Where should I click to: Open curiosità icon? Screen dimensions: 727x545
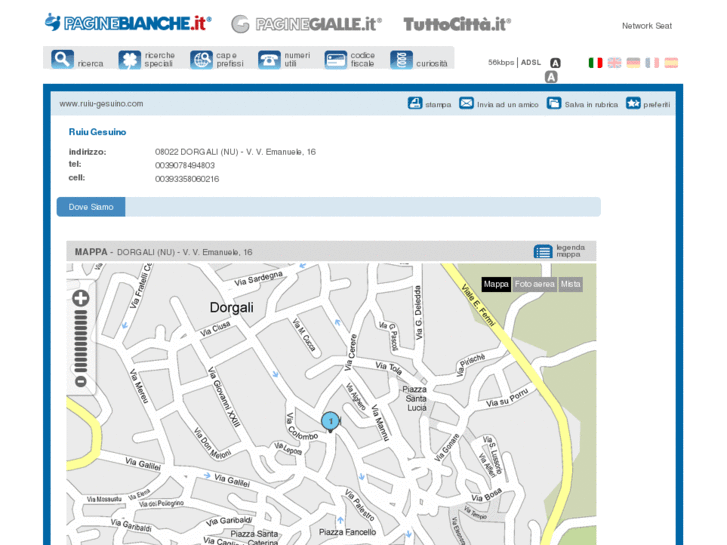click(x=401, y=60)
